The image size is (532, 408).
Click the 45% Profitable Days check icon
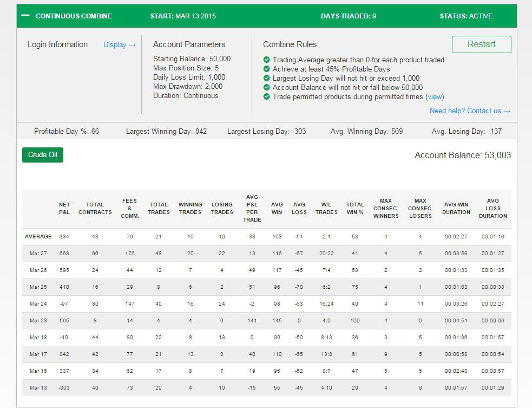[x=267, y=69]
